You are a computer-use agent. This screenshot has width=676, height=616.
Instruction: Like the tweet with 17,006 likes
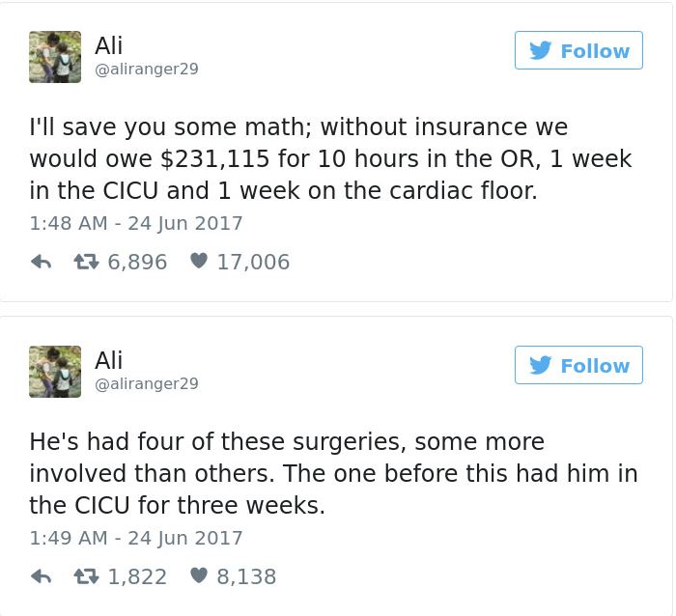pyautogui.click(x=198, y=262)
